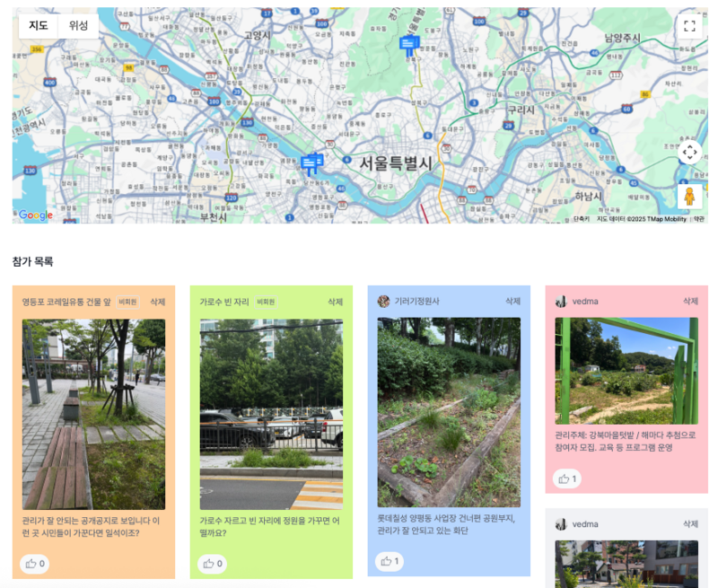718x588 pixels.
Task: Select the 지도 map view tab
Action: click(39, 26)
